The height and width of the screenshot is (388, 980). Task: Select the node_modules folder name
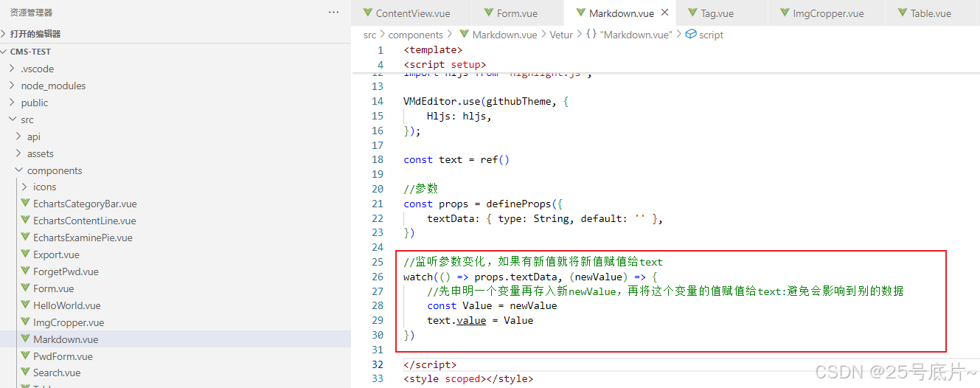coord(53,86)
